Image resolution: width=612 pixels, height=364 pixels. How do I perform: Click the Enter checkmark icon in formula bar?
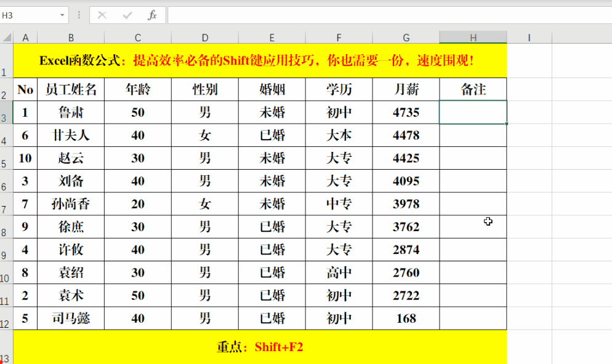(x=127, y=15)
